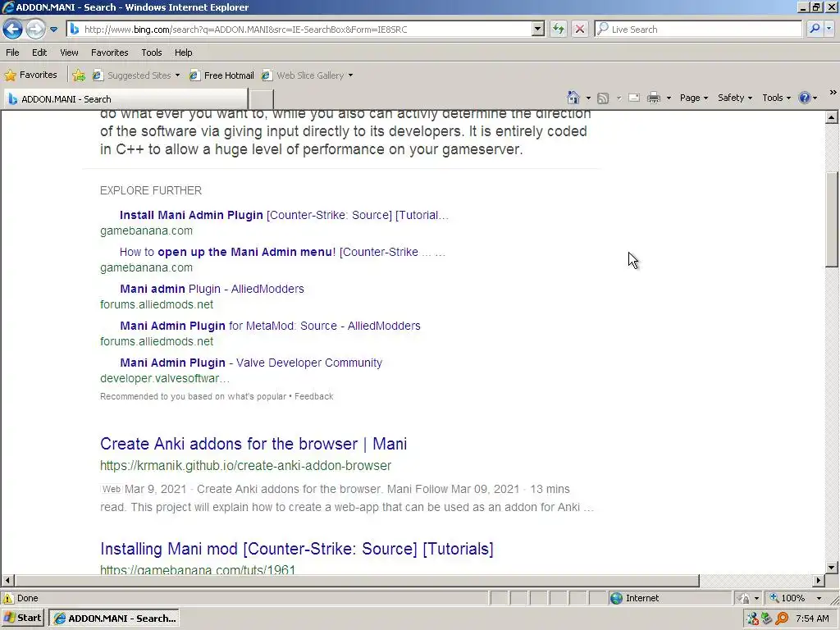
Task: Open Mani Admin Plugin Valve Developer link
Action: (x=251, y=363)
